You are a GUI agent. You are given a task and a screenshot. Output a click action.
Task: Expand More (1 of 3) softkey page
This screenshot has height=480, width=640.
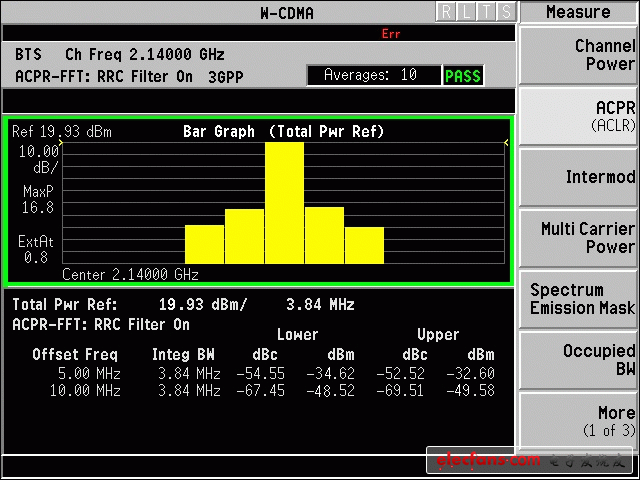pos(579,421)
